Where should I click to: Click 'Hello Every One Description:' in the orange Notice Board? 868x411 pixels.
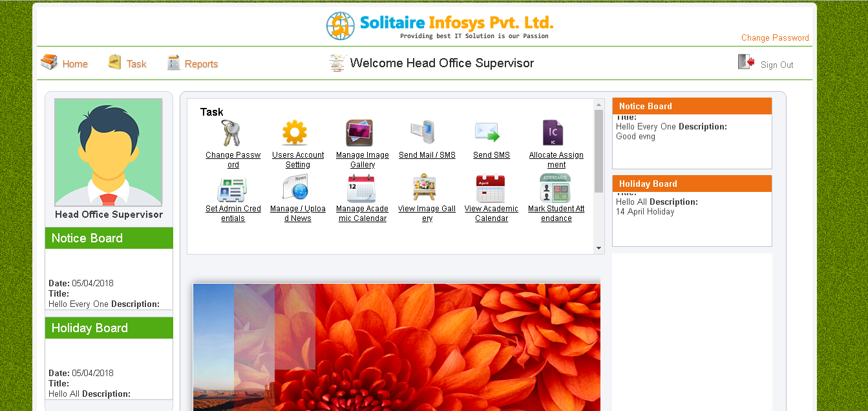click(x=672, y=127)
